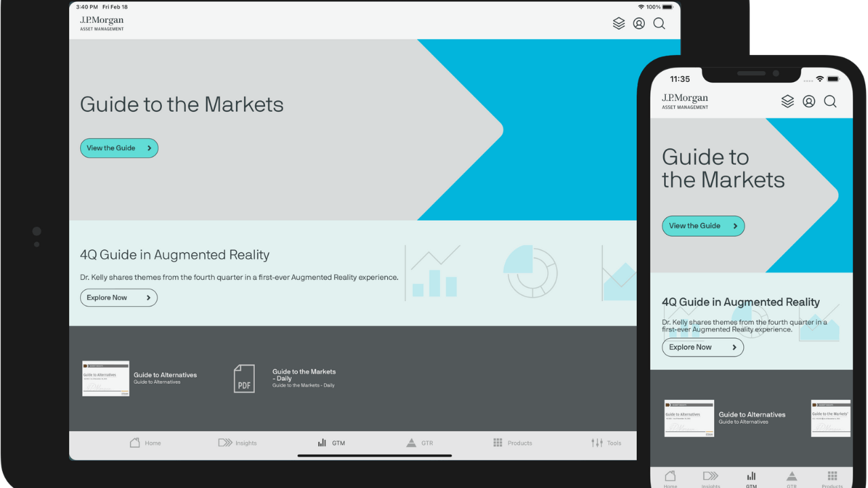Tap the phone Insights tab arrow icon
868x488 pixels.
click(711, 476)
